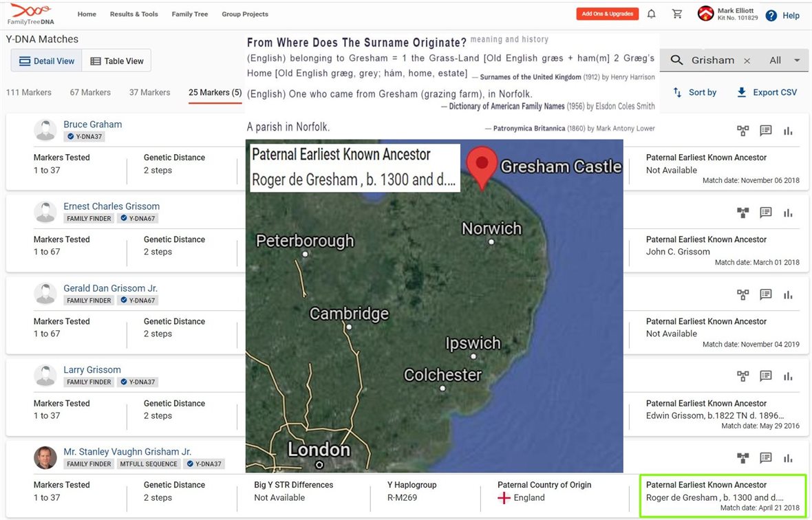The height and width of the screenshot is (520, 812).
Task: View chart icon for Gerald Dan Grissom Jr.
Action: 788,294
